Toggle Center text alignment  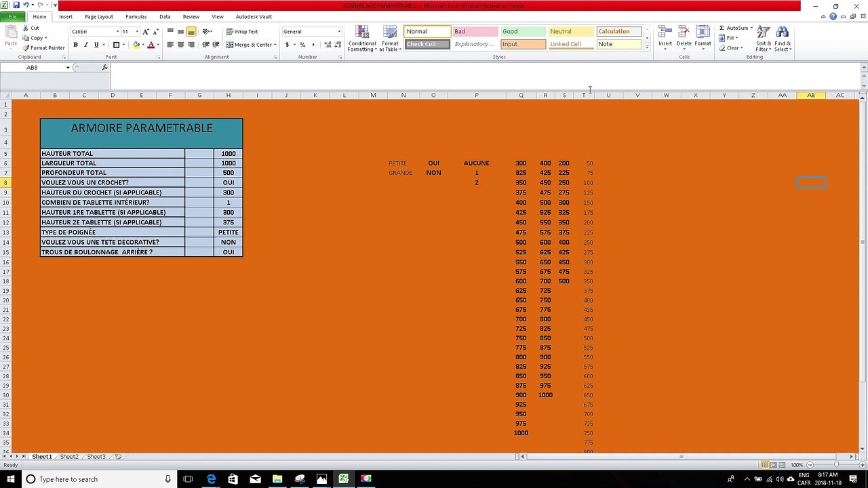click(x=180, y=45)
